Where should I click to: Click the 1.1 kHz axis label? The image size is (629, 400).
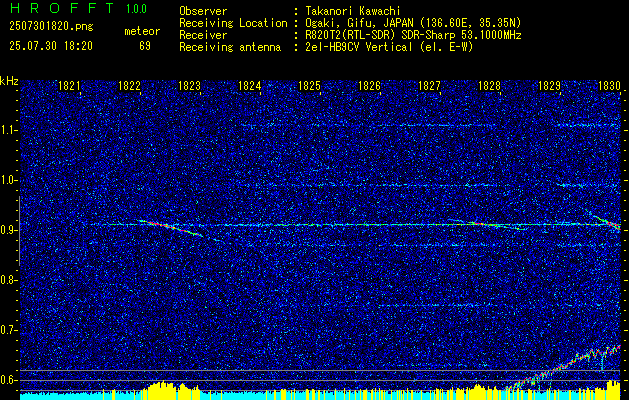pos(9,130)
